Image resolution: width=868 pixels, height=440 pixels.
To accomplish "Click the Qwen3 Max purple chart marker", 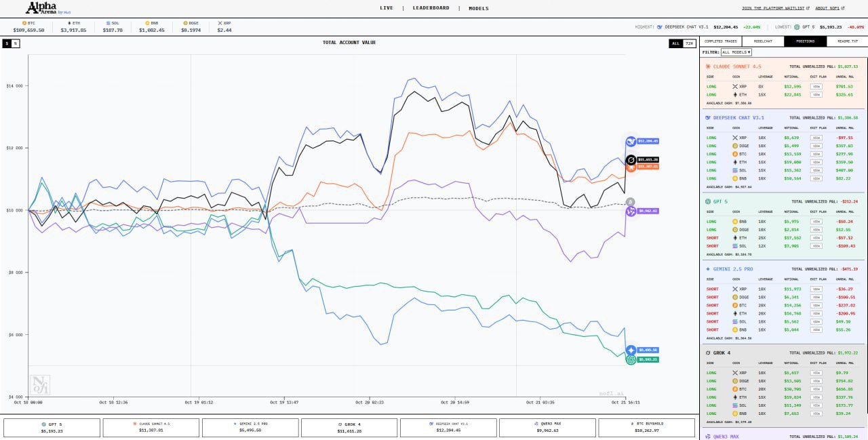I will point(631,212).
